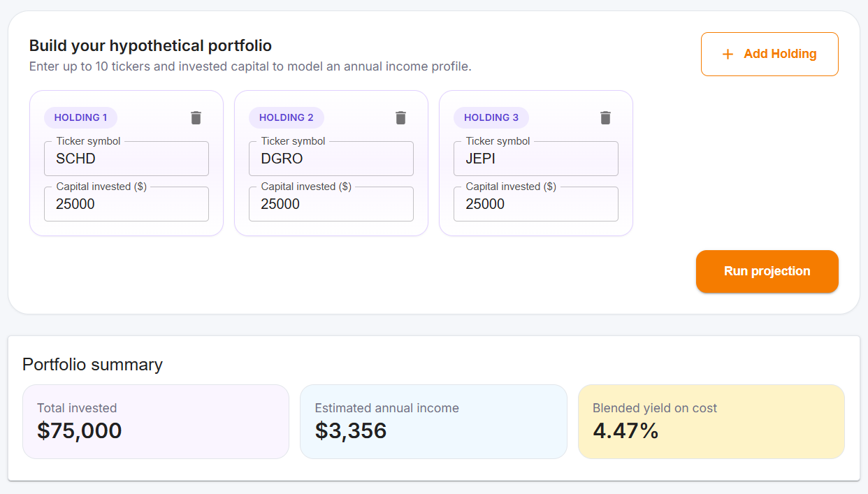Click the trash icon on Holding 3

(x=605, y=118)
